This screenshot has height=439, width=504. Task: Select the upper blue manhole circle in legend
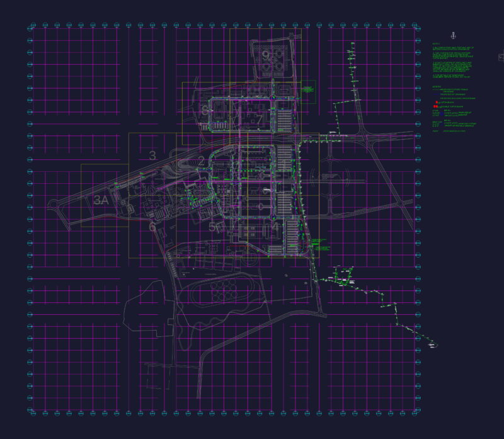pos(442,114)
